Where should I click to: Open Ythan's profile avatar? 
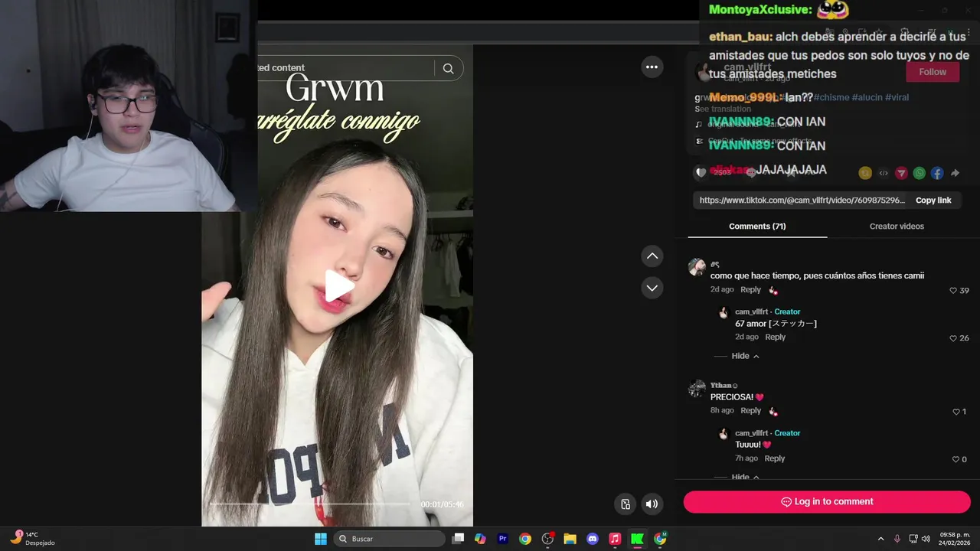(697, 389)
